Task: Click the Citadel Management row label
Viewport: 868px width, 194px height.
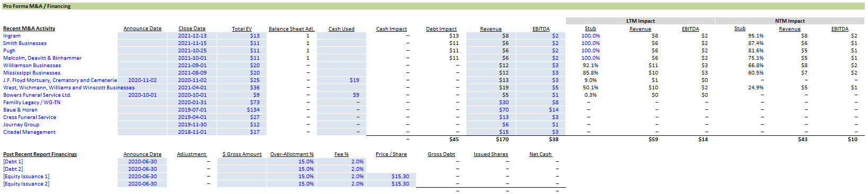Action: (29, 132)
